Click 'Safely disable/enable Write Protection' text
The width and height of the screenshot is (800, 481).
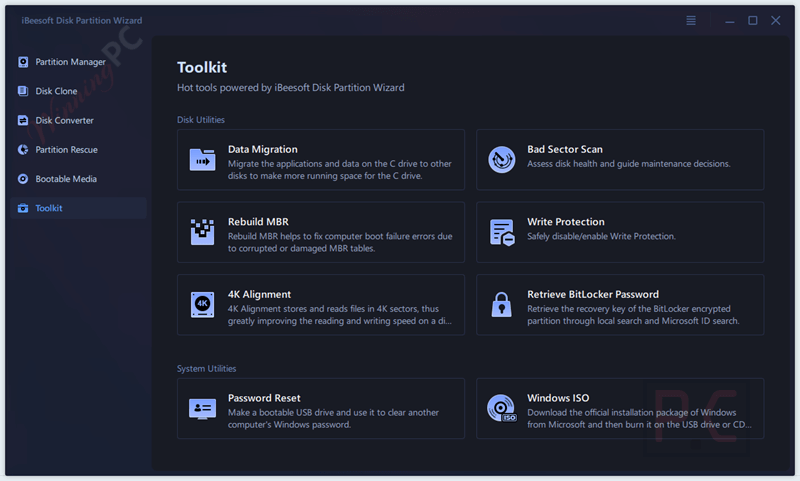[x=602, y=236]
